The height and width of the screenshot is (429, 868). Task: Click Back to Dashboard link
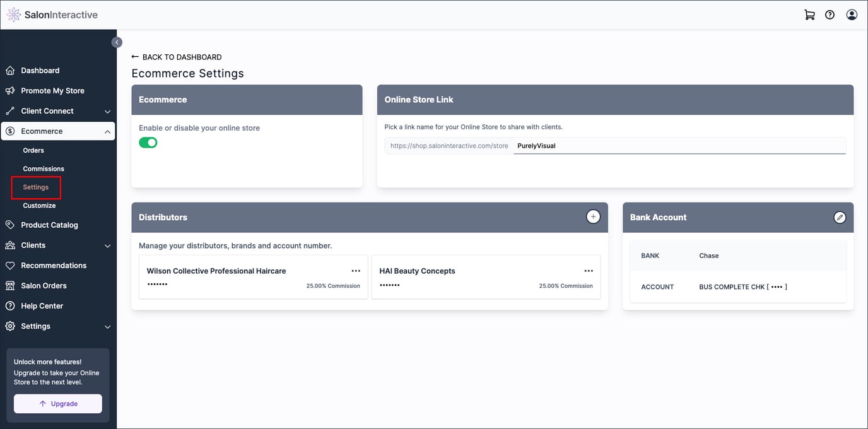click(x=177, y=57)
